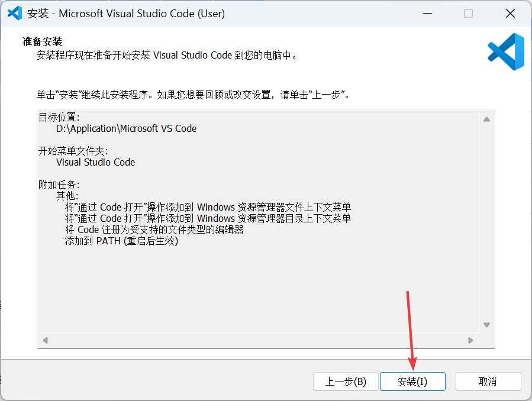
Task: Cancel setup with 取消 button
Action: [x=488, y=381]
